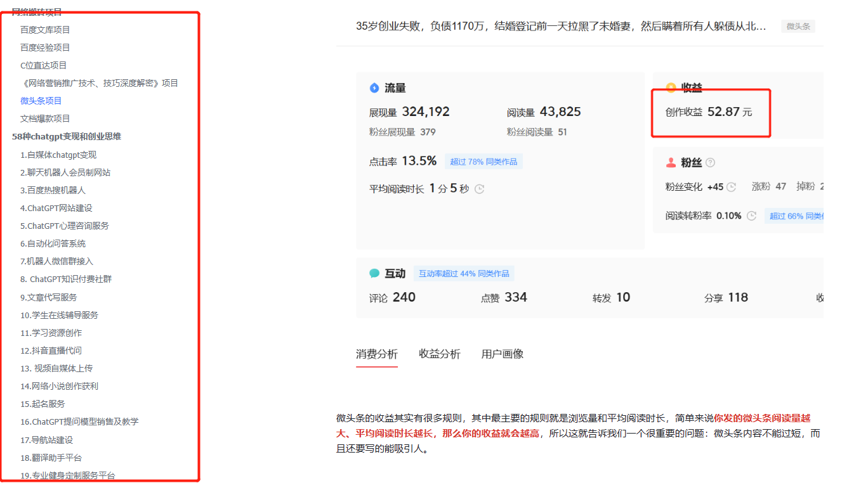
Task: Click the clock icon after 粉丝变化 +45
Action: coord(731,187)
